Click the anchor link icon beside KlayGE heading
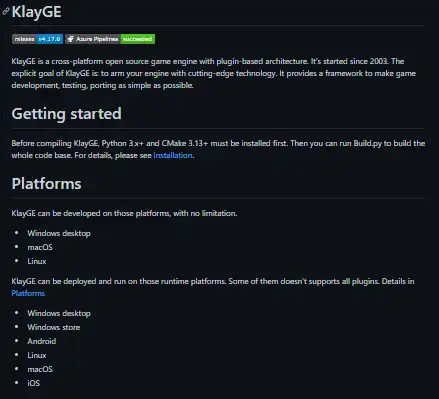The height and width of the screenshot is (399, 439). pos(6,11)
